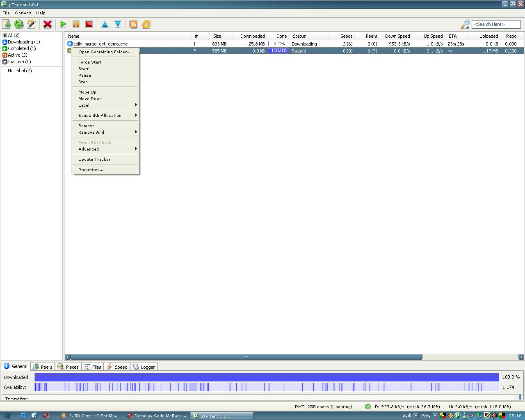Choose Pause in the context menu
The width and height of the screenshot is (525, 420).
click(105, 75)
